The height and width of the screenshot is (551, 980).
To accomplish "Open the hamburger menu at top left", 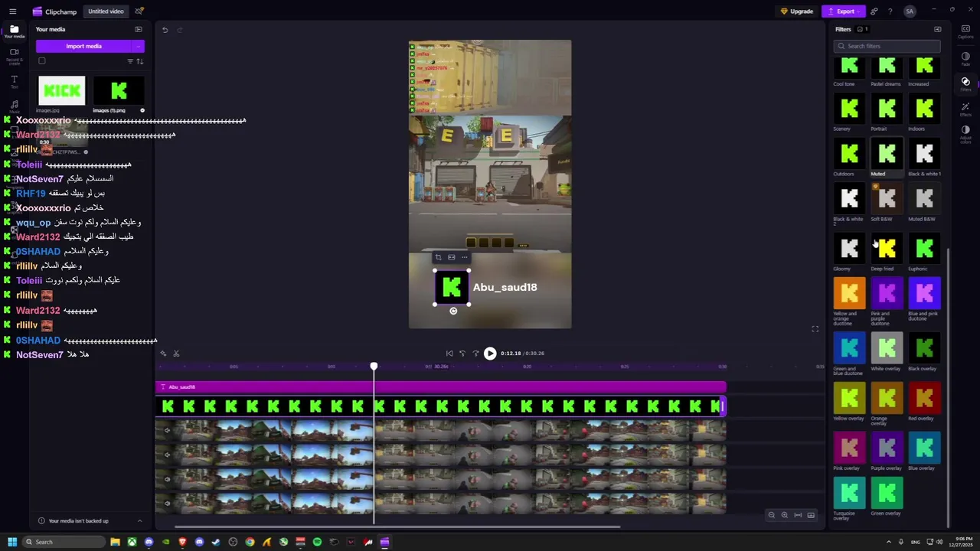I will 12,11.
